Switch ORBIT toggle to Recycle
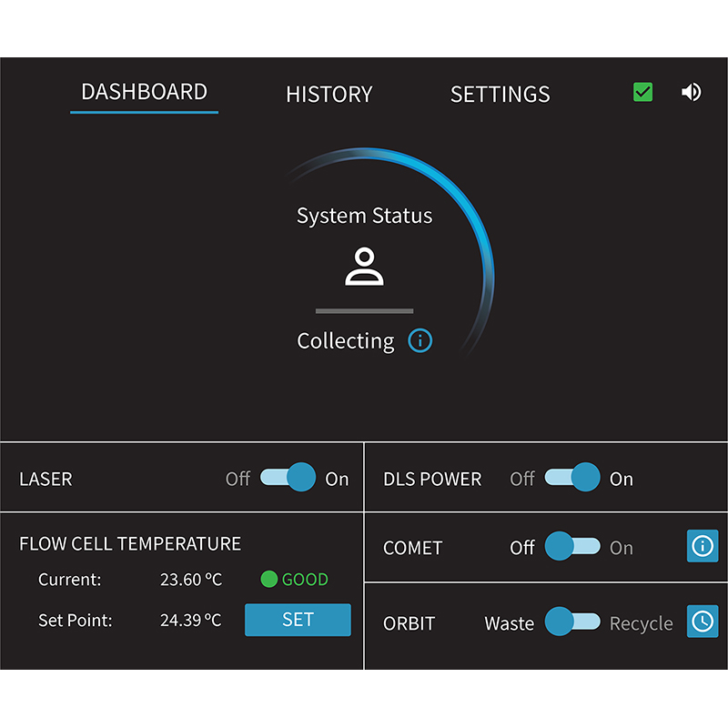The width and height of the screenshot is (728, 728). (572, 622)
